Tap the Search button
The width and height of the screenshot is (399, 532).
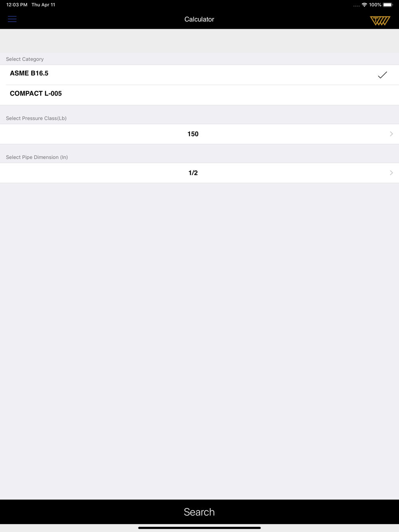coord(199,512)
